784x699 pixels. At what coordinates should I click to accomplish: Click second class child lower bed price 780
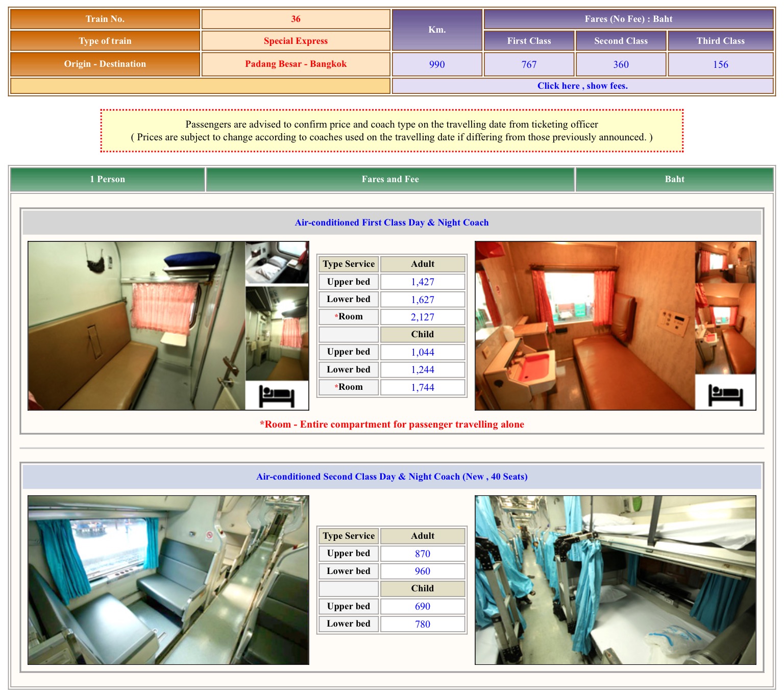click(x=423, y=624)
